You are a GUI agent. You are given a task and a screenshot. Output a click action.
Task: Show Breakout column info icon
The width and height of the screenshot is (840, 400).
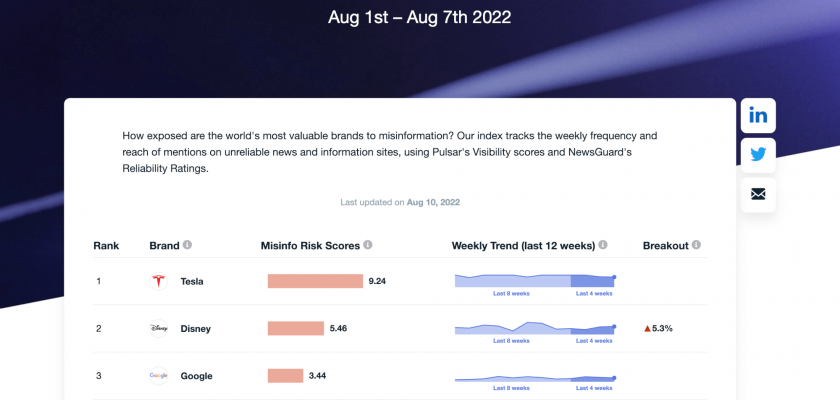coord(696,245)
